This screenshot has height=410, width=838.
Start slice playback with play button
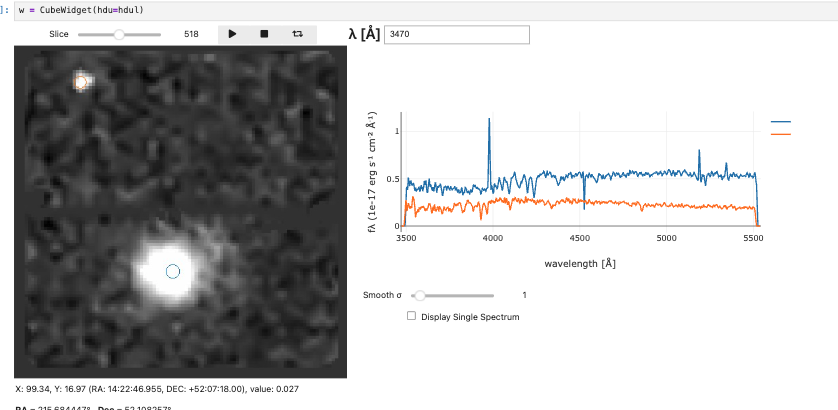[232, 34]
